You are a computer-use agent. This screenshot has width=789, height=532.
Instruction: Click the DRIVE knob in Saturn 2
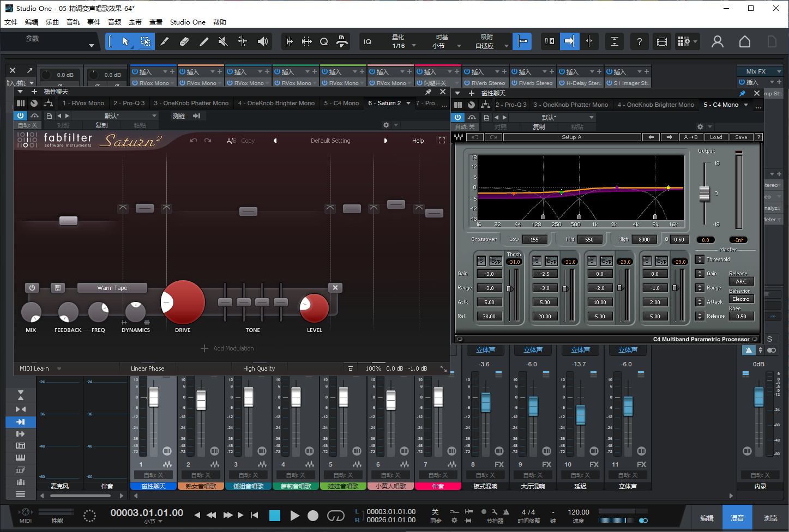(x=183, y=302)
